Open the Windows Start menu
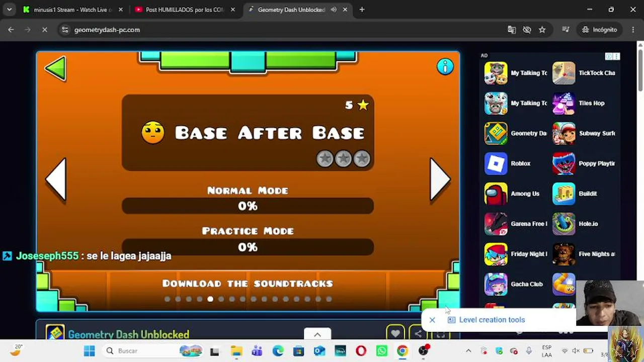644x362 pixels. tap(90, 351)
